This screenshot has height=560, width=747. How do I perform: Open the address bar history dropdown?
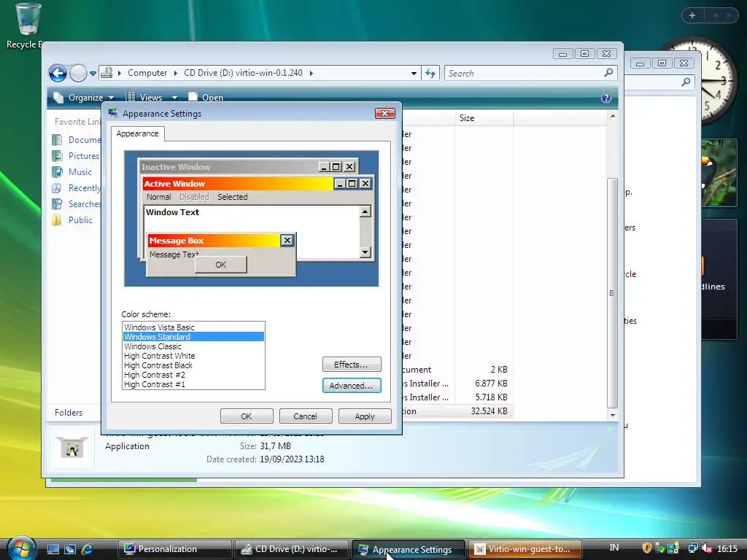(x=414, y=74)
